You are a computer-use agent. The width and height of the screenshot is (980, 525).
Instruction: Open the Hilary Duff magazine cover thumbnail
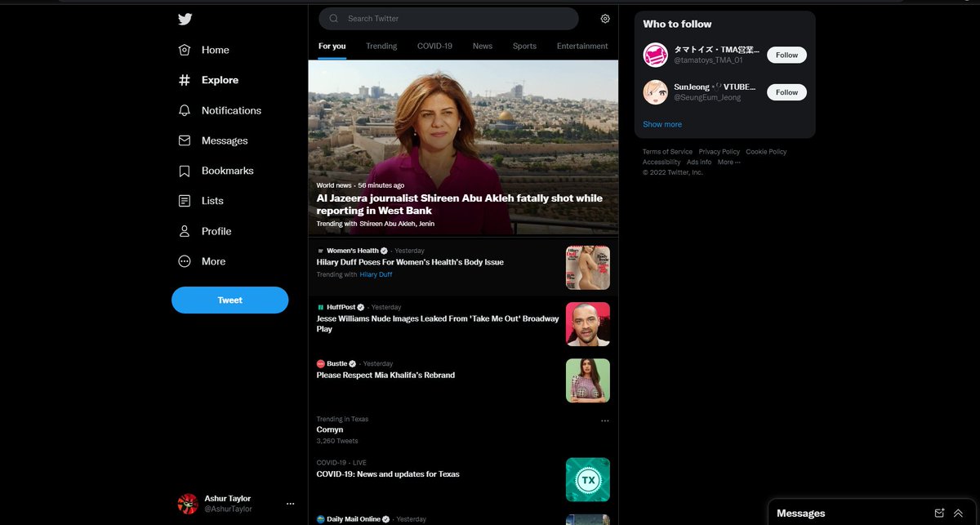click(588, 268)
